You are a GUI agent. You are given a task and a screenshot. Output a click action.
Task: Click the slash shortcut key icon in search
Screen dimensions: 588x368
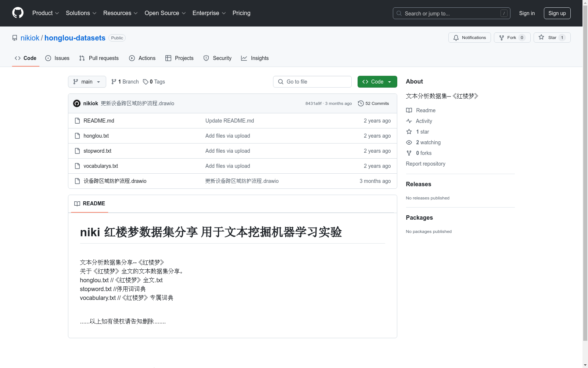[x=504, y=13]
